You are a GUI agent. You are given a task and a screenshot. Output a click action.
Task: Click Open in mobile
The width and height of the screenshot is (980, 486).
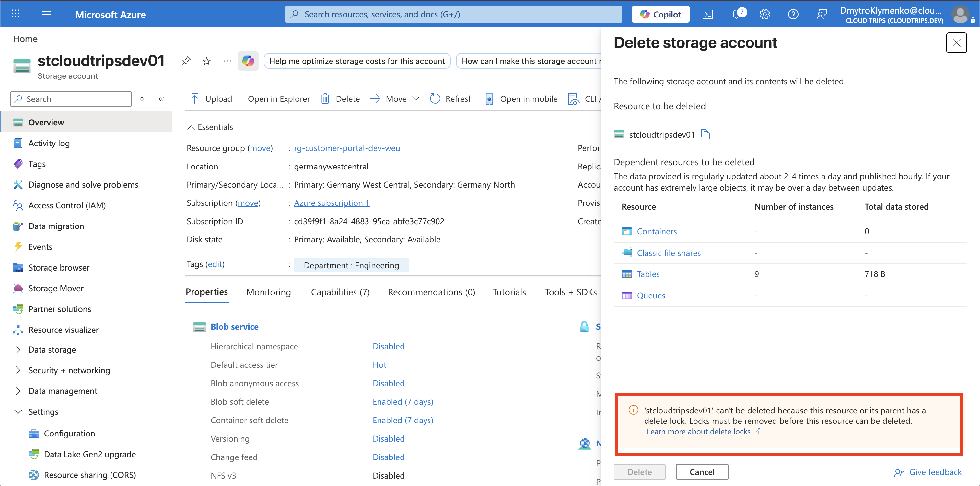tap(521, 99)
